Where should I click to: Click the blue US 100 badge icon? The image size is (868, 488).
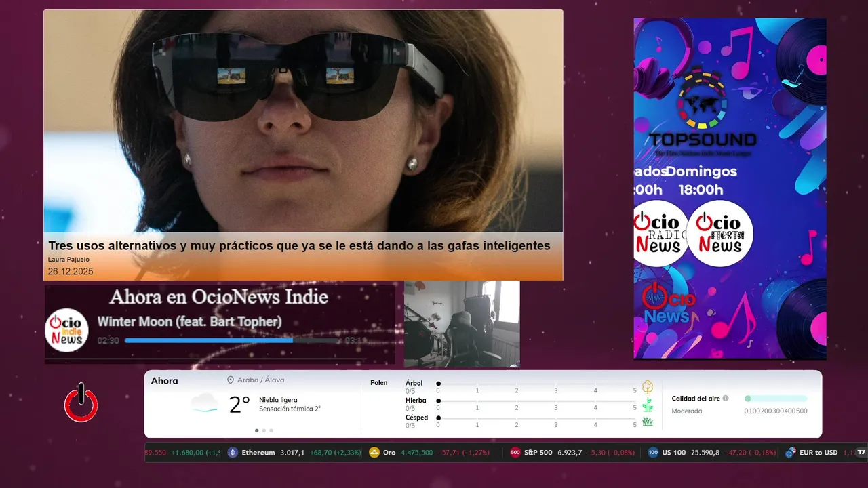[653, 453]
